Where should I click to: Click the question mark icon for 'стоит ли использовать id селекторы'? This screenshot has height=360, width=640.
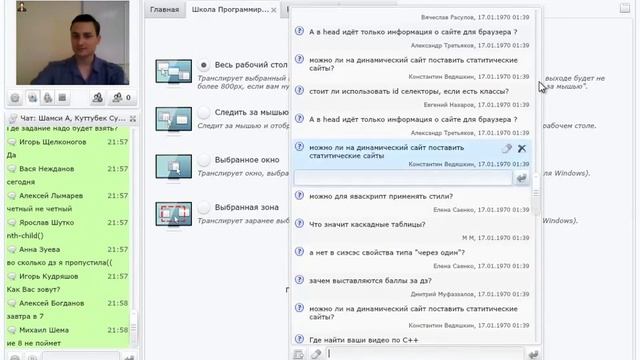pyautogui.click(x=299, y=91)
